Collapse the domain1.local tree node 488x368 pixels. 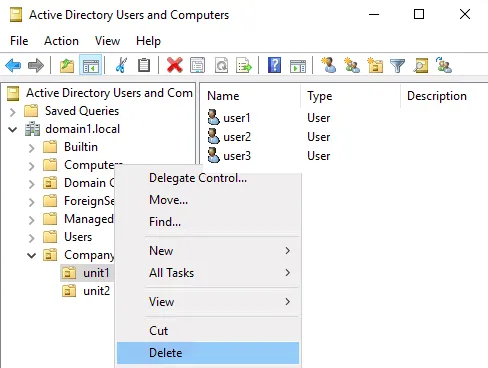pos(13,129)
